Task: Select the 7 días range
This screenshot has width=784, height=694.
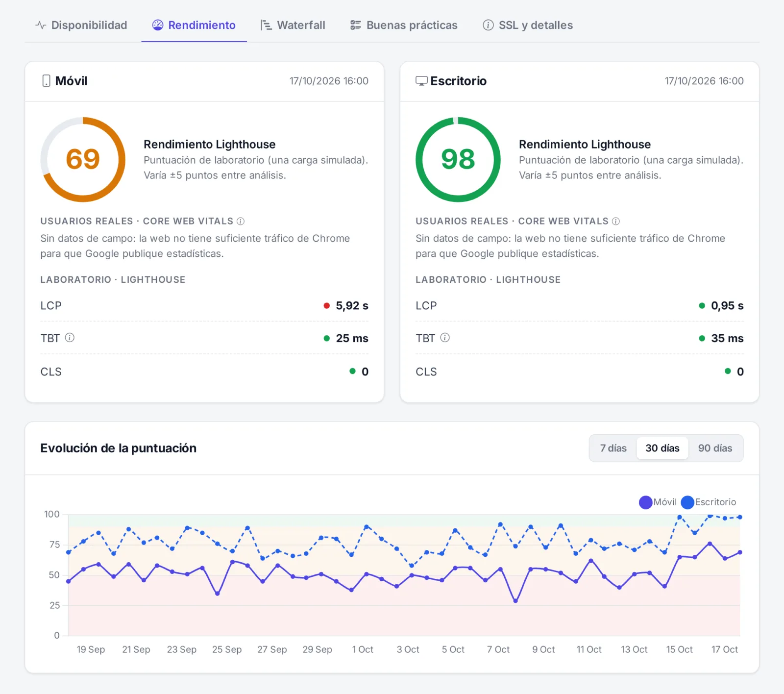Action: point(613,448)
